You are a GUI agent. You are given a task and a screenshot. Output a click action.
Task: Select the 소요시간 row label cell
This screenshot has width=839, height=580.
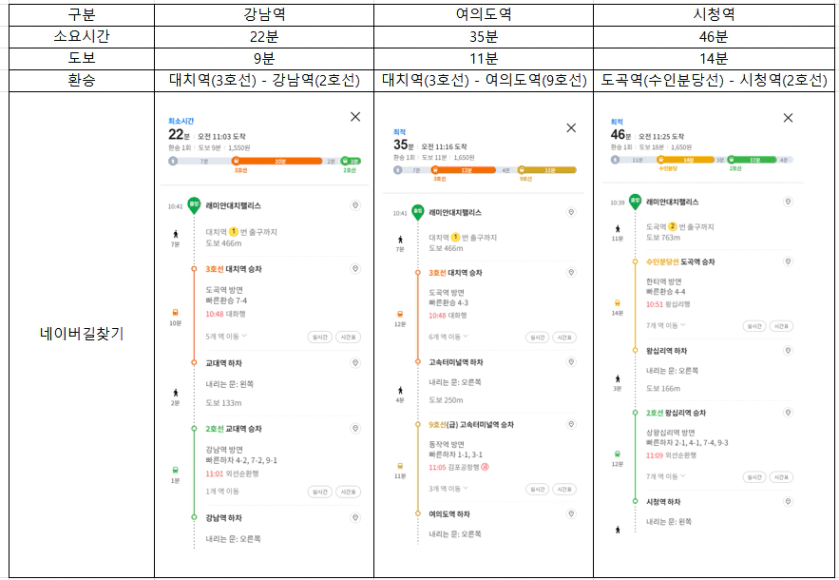pyautogui.click(x=81, y=36)
